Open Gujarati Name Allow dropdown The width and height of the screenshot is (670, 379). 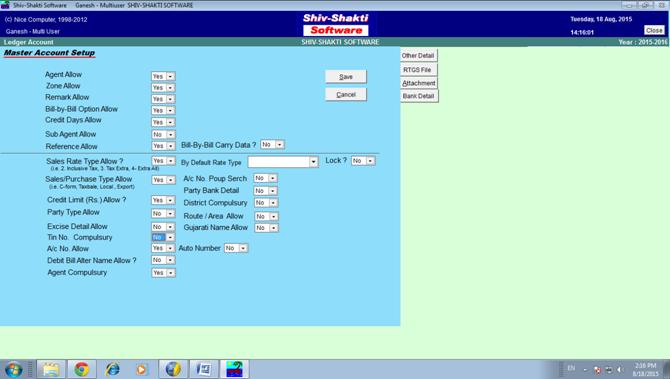274,228
